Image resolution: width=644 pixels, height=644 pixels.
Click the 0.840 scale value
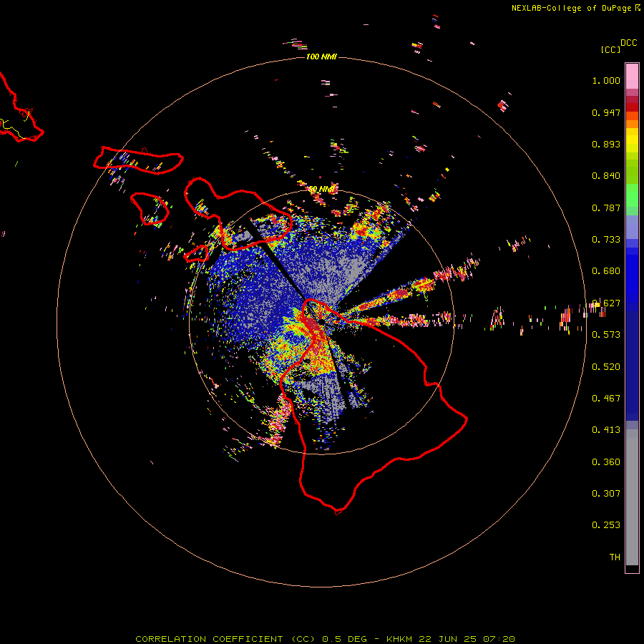606,176
